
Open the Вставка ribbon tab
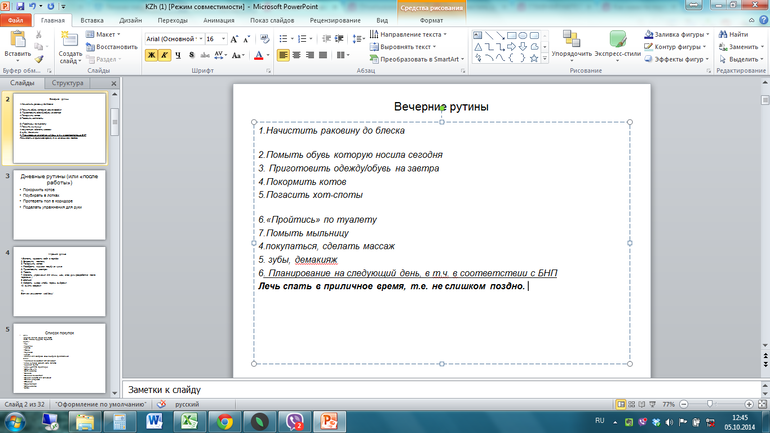(x=91, y=19)
